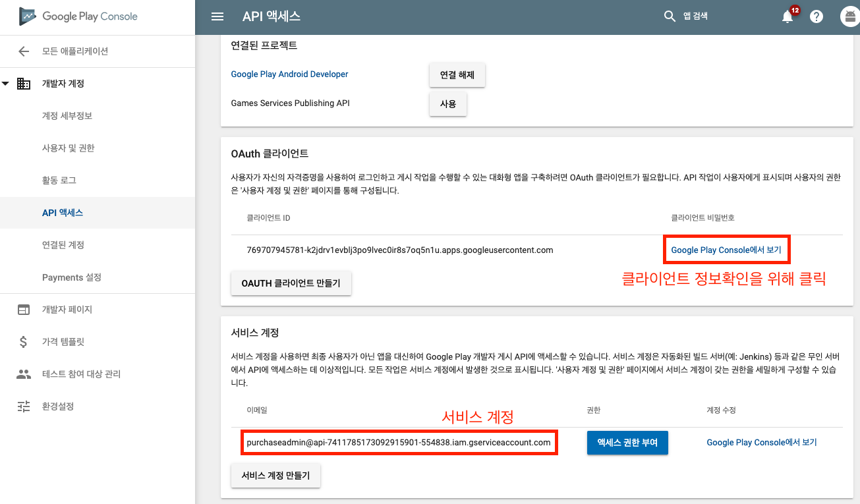The width and height of the screenshot is (860, 504).
Task: Open 환경설정 menu item
Action: pos(58,406)
